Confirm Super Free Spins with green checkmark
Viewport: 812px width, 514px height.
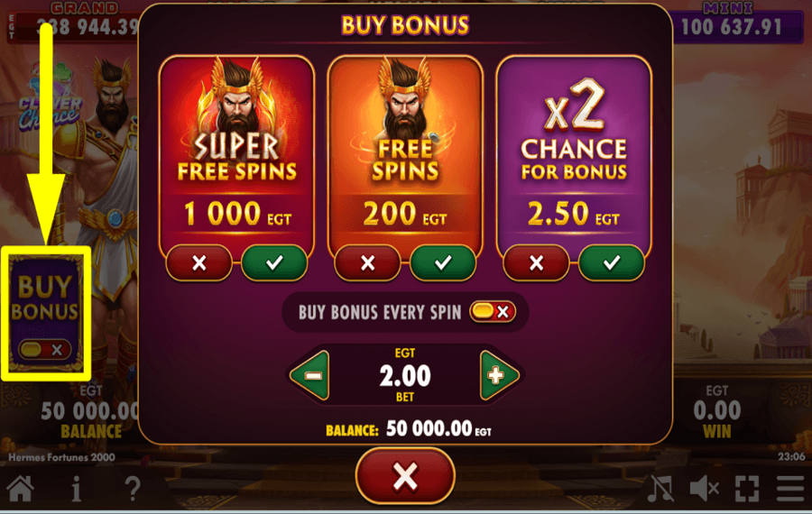(x=274, y=263)
